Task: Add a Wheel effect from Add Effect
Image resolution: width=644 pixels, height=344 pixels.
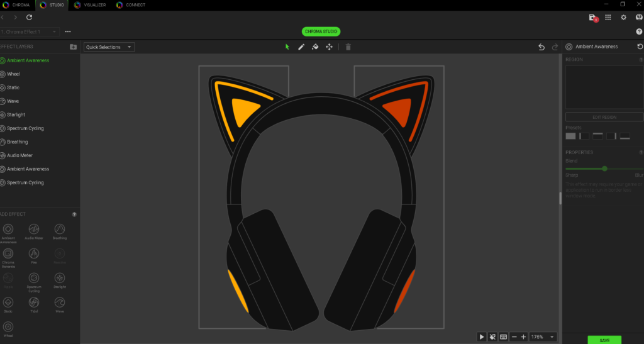Action: pos(8,330)
